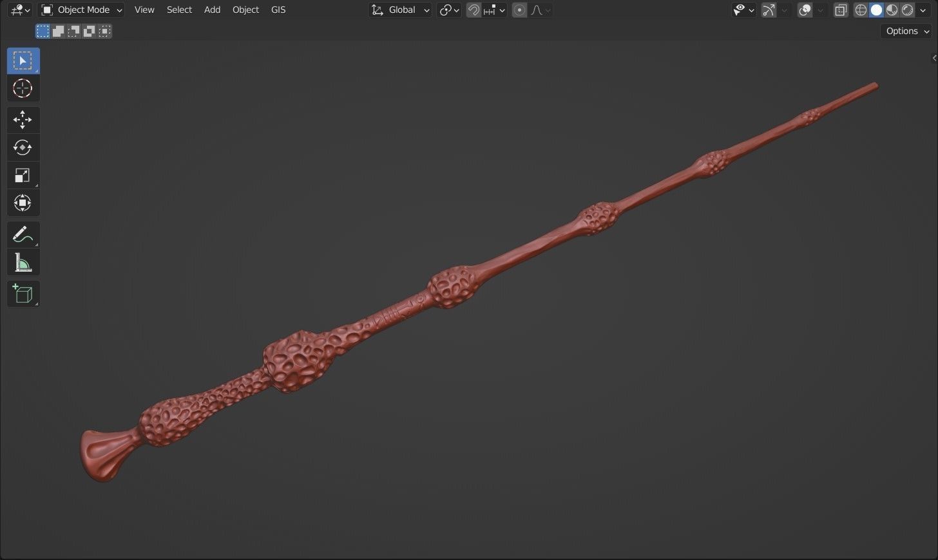Activate the Scale tool

[23, 175]
